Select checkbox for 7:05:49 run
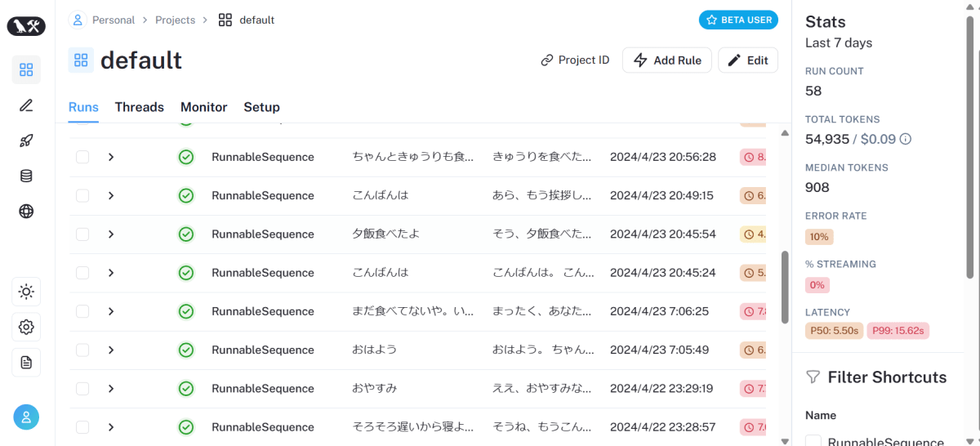Image resolution: width=980 pixels, height=446 pixels. click(82, 350)
